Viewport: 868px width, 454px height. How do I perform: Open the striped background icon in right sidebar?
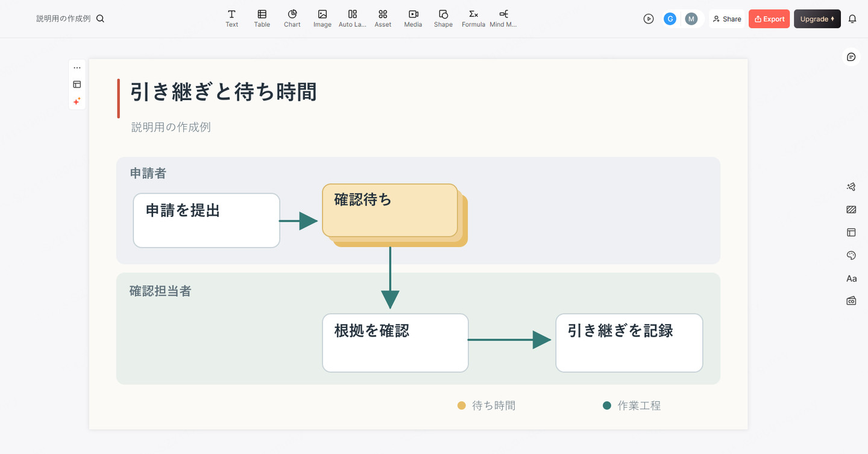[x=851, y=210]
